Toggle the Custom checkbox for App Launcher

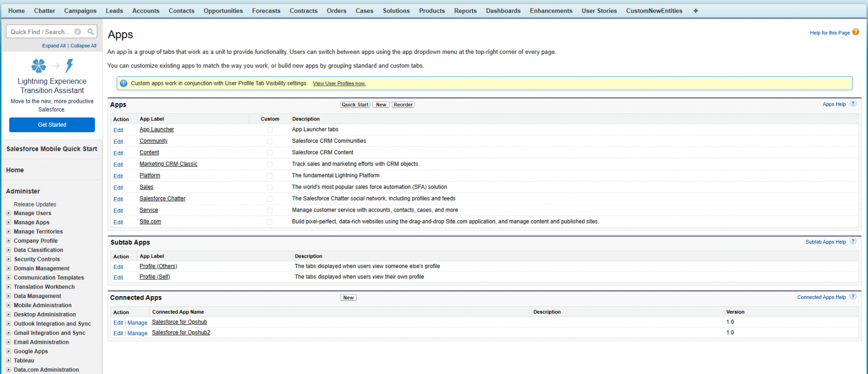click(x=270, y=130)
